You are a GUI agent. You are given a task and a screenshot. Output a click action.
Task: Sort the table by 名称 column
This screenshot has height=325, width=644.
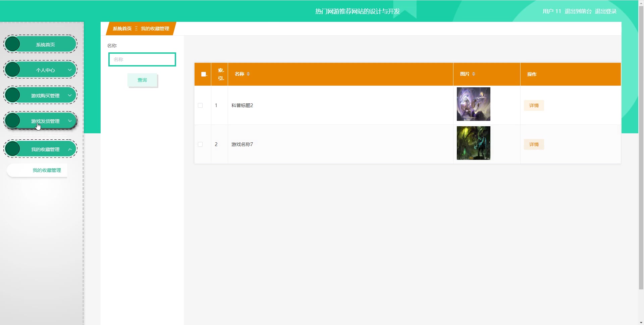249,74
